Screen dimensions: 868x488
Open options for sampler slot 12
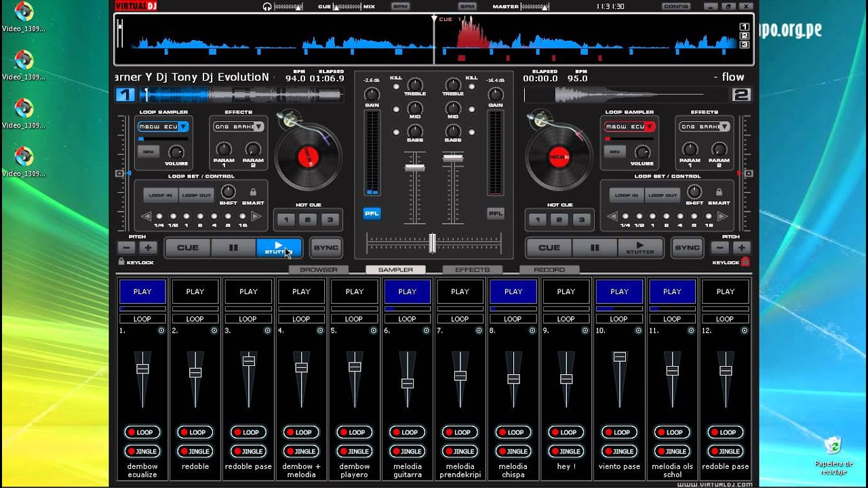745,331
